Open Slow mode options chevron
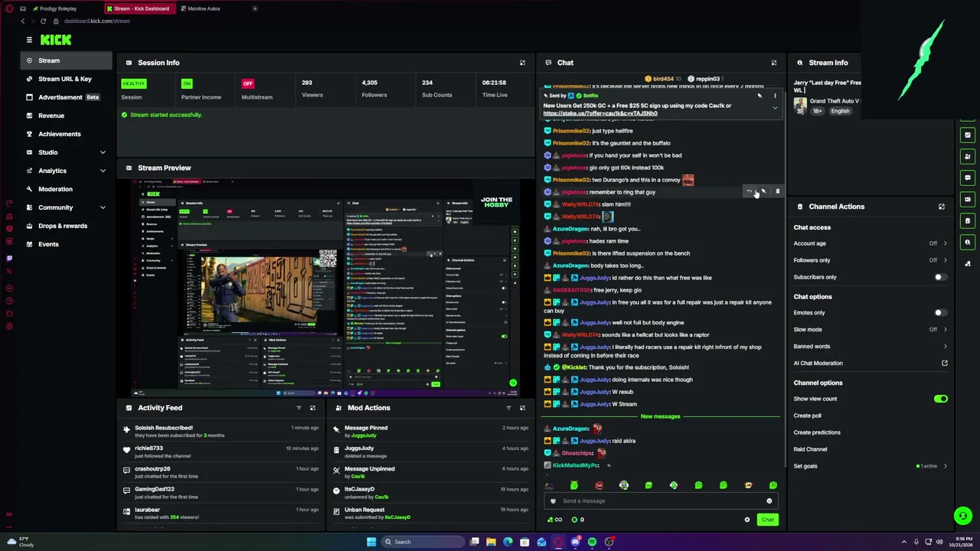Viewport: 980px width, 551px height. (x=945, y=330)
